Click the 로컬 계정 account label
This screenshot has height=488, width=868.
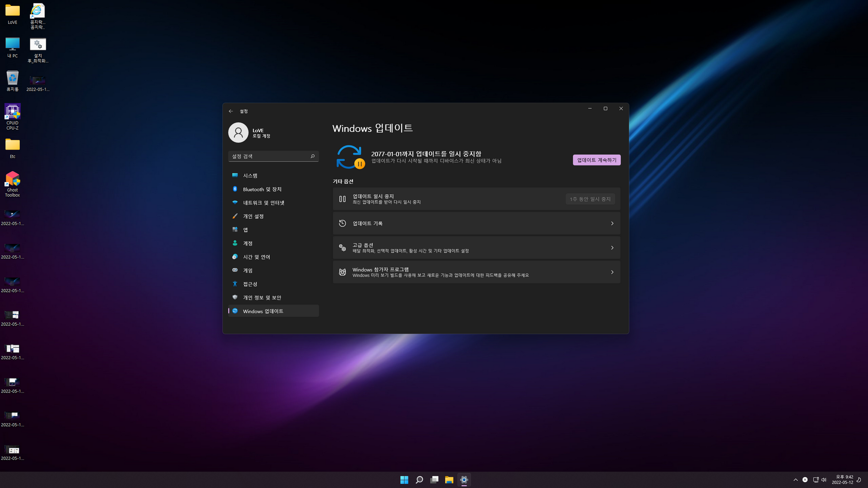coord(262,136)
